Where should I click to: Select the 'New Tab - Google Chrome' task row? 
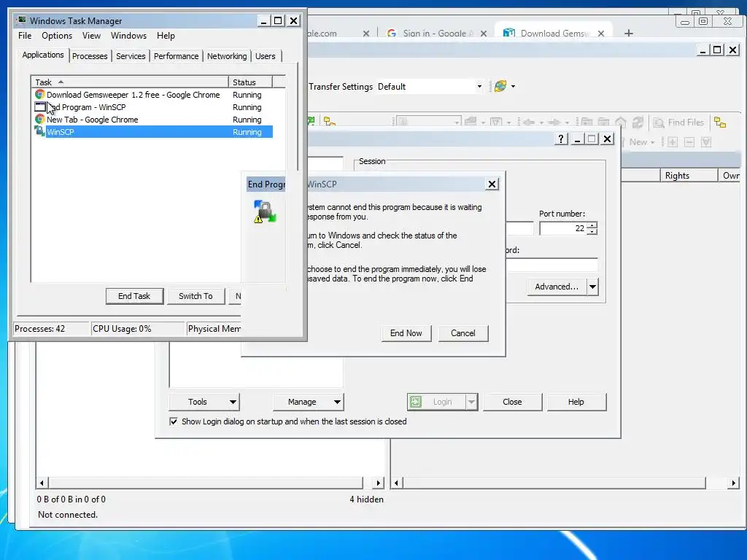coord(153,120)
